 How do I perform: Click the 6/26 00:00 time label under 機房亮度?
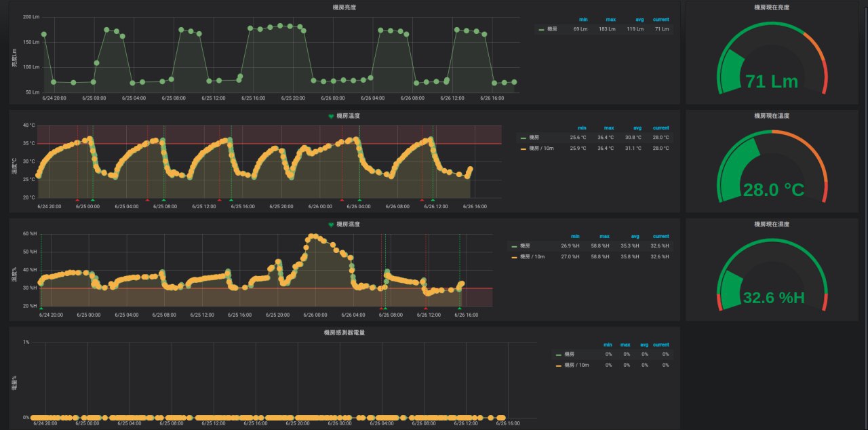[332, 98]
